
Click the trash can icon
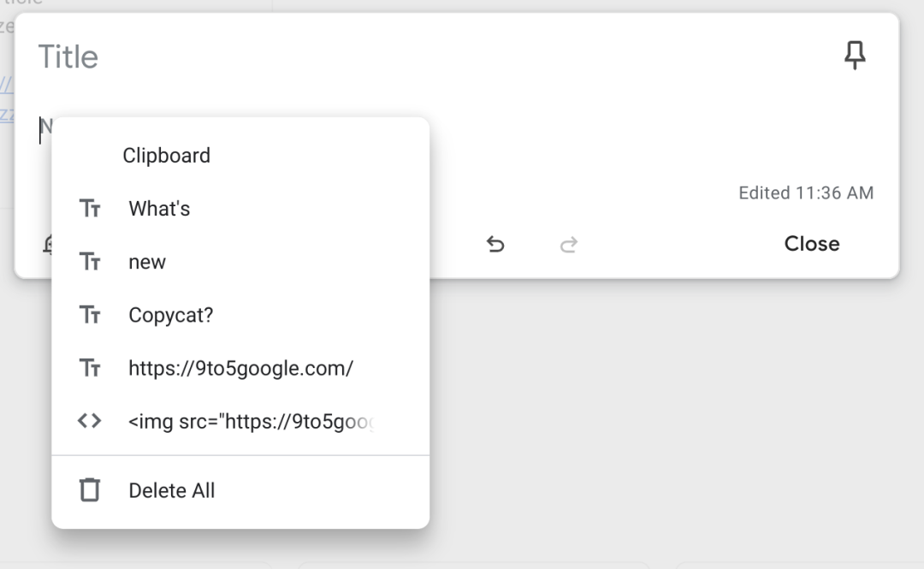90,490
